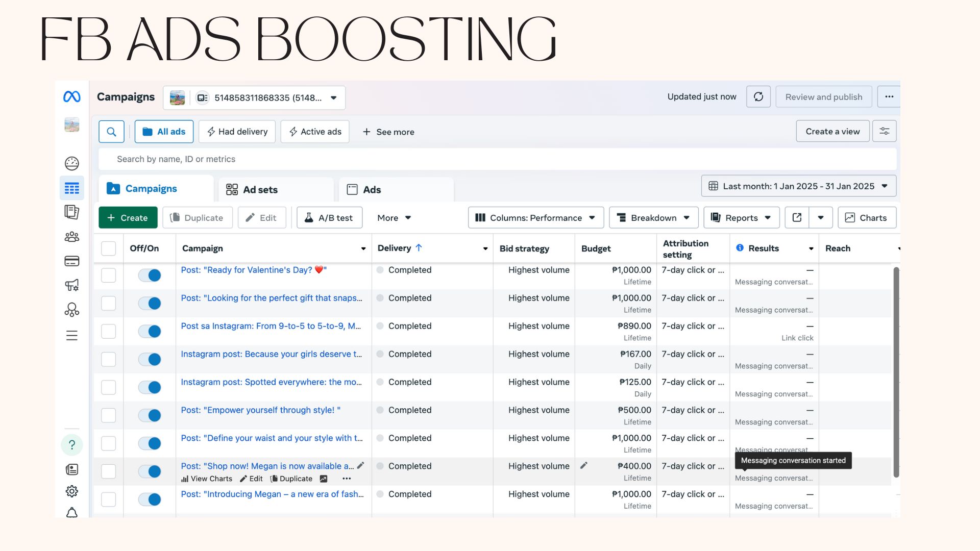Turn off the Valentine's Day campaign toggle

point(150,275)
